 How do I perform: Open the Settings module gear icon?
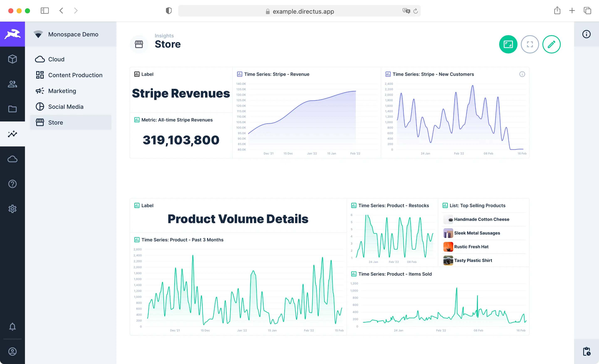(x=12, y=209)
